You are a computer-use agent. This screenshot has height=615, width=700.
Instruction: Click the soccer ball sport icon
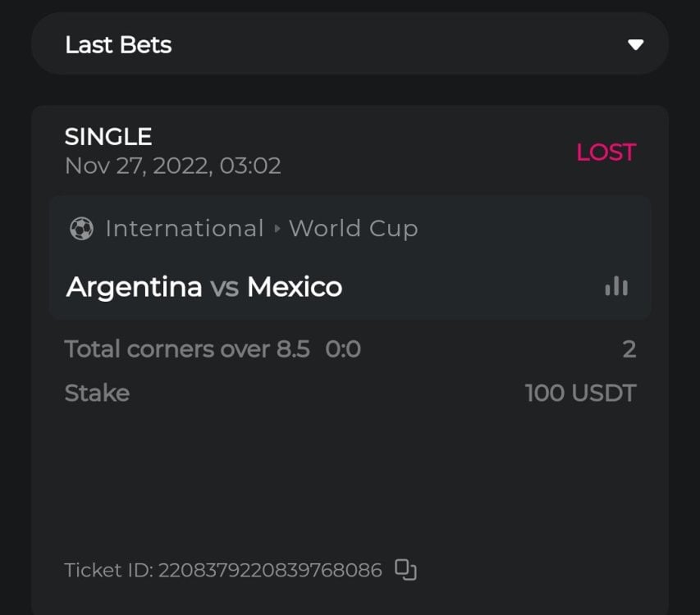point(81,228)
